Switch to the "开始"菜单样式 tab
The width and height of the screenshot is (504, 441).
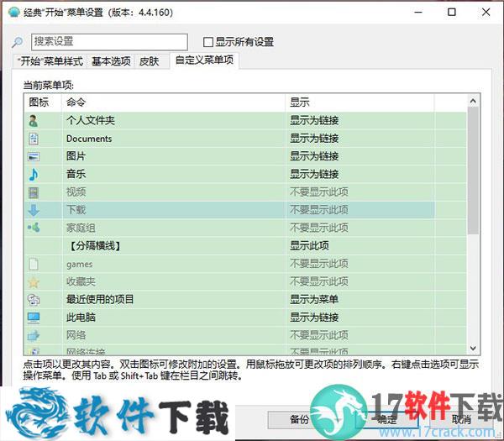50,61
